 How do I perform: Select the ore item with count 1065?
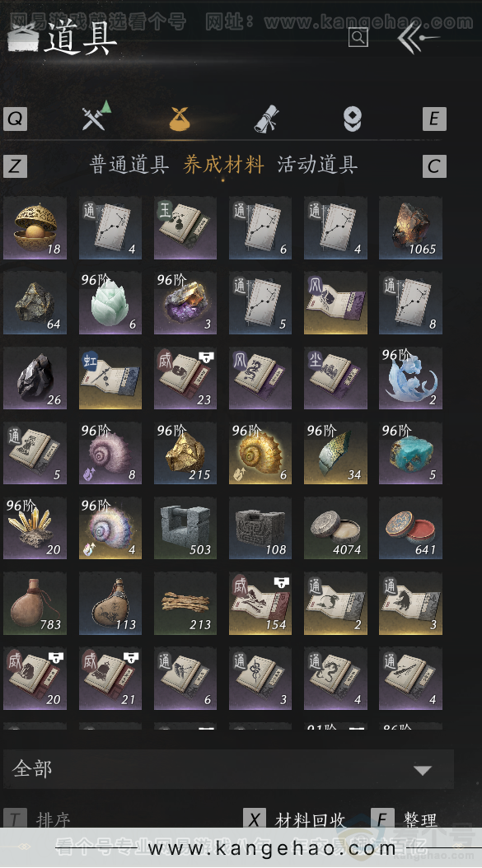pyautogui.click(x=410, y=228)
